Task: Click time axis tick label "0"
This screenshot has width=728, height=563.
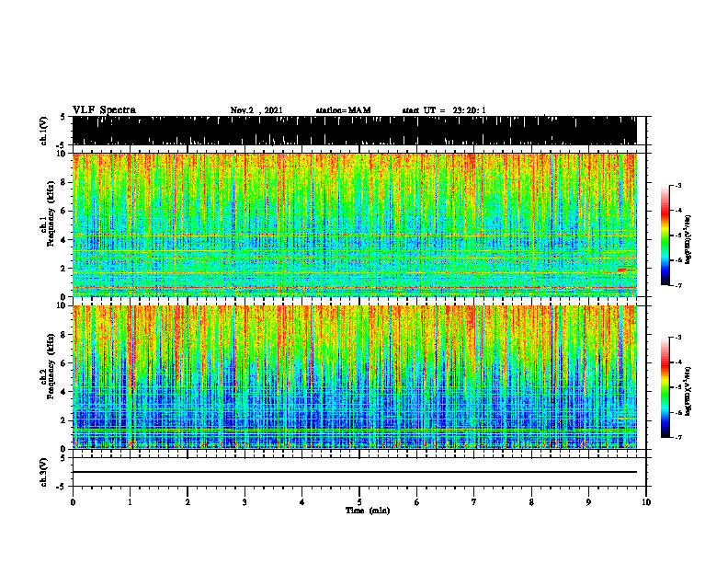Action: pyautogui.click(x=73, y=502)
